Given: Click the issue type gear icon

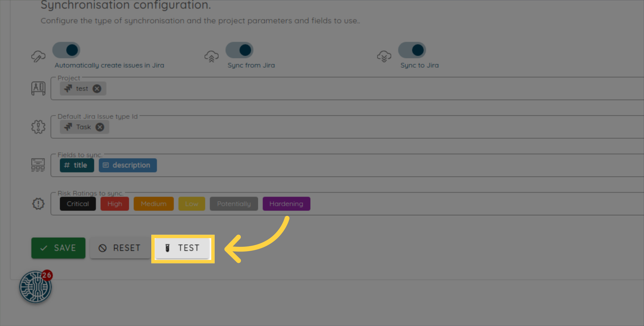Looking at the screenshot, I should pos(38,127).
